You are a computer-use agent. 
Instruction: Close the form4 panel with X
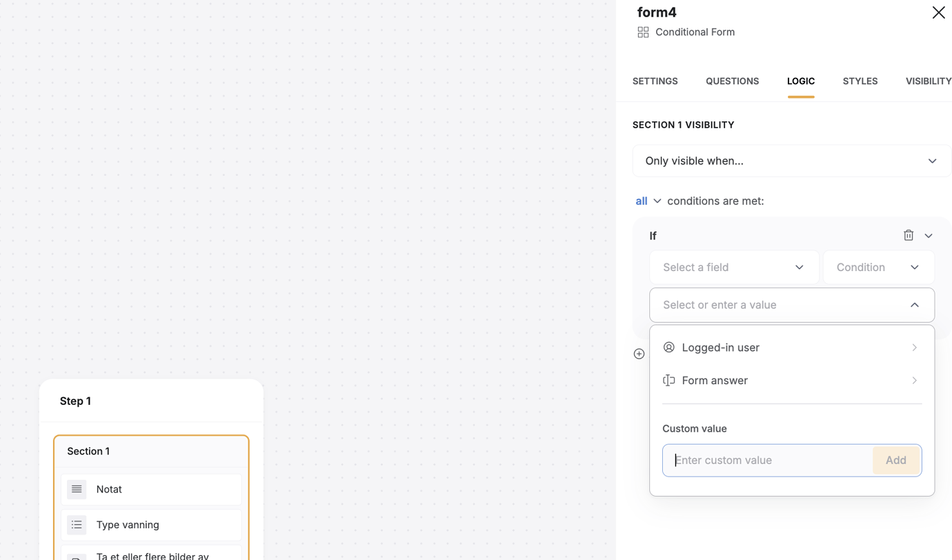(x=938, y=12)
